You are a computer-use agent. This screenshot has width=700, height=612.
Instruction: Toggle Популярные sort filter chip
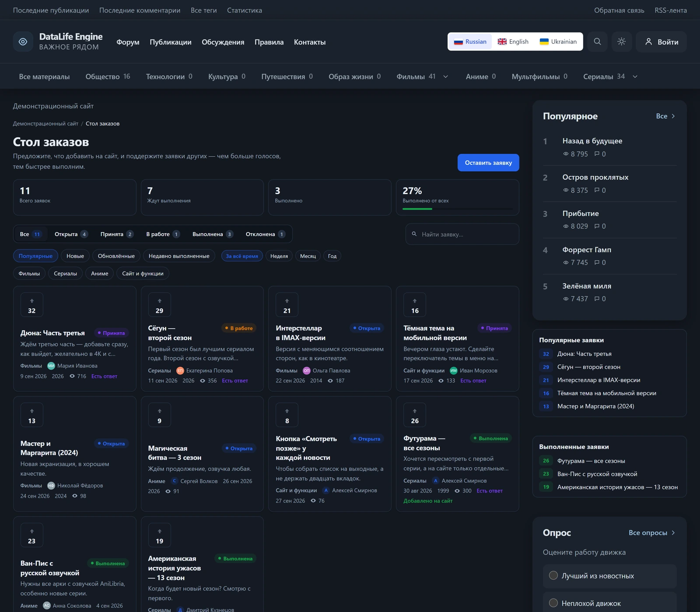[35, 256]
